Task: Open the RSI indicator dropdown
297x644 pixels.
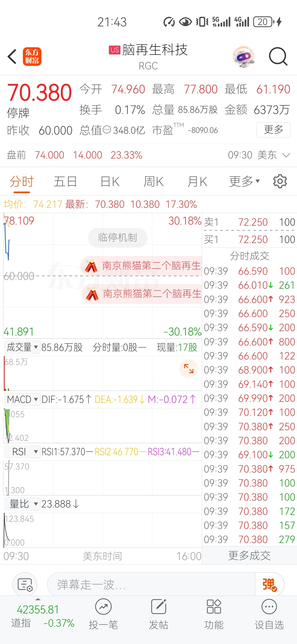Action: (22, 452)
